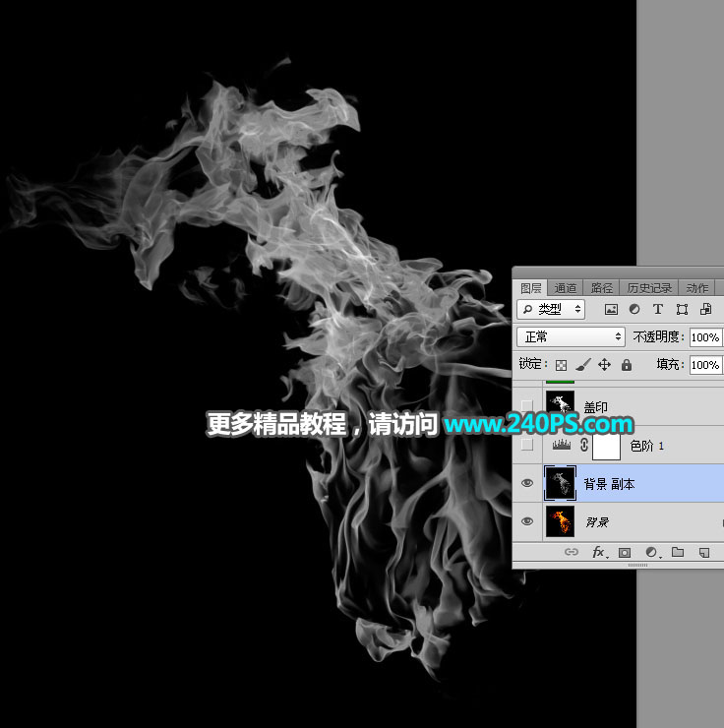Image resolution: width=724 pixels, height=728 pixels.
Task: Click the mask link icon on 色阶 1
Action: tap(584, 445)
